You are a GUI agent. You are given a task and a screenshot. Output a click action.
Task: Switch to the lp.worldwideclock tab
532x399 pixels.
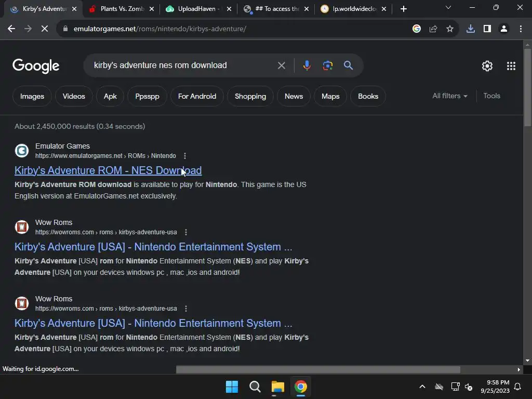pyautogui.click(x=353, y=9)
